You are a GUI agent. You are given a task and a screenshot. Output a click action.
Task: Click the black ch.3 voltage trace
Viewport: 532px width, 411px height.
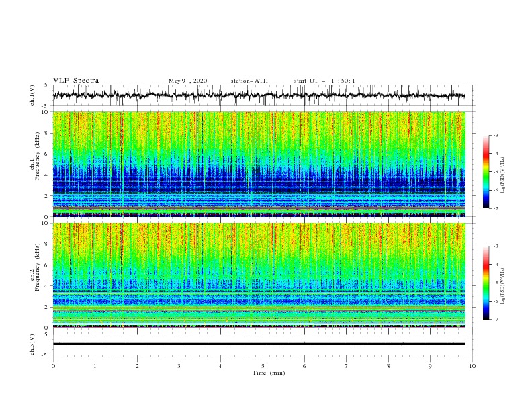(x=259, y=344)
